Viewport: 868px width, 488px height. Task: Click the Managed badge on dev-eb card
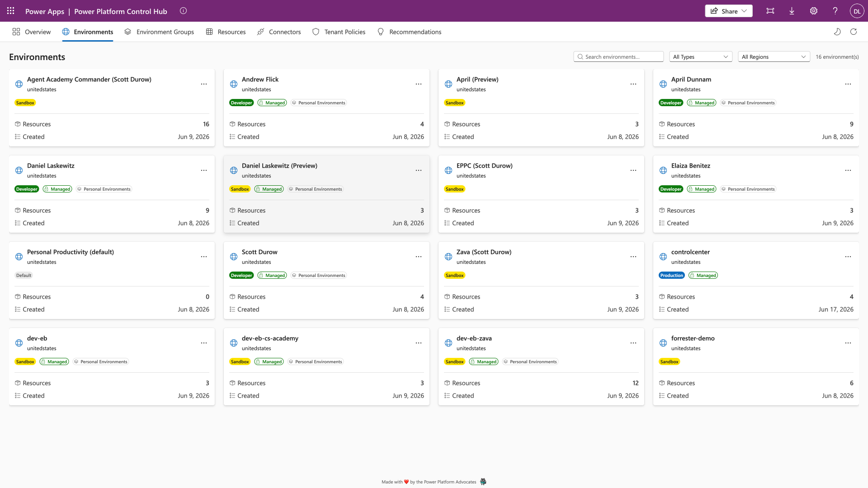(x=54, y=361)
